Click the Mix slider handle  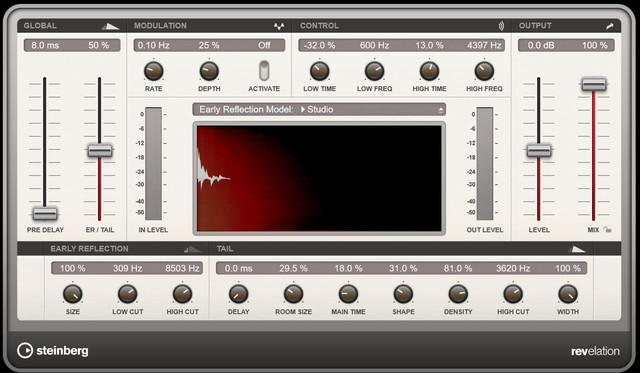point(594,84)
